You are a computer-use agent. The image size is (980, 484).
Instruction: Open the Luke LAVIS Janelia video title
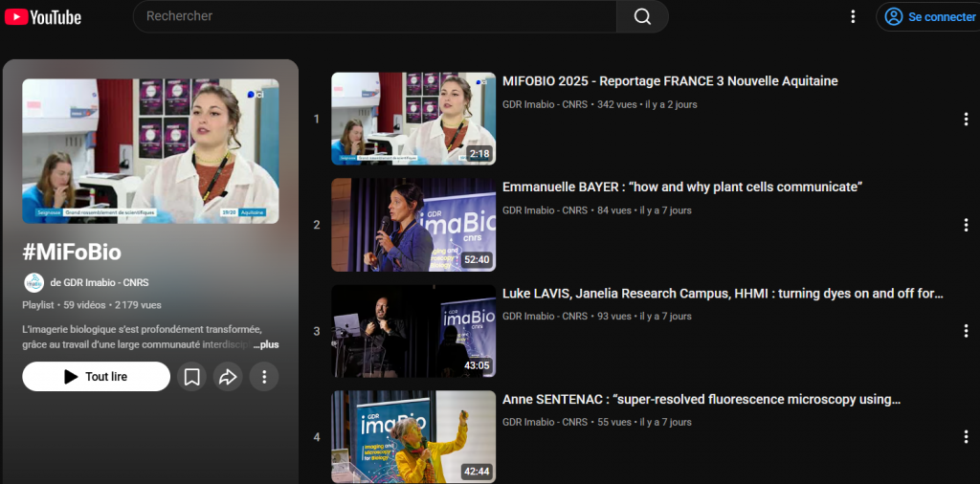click(x=723, y=294)
